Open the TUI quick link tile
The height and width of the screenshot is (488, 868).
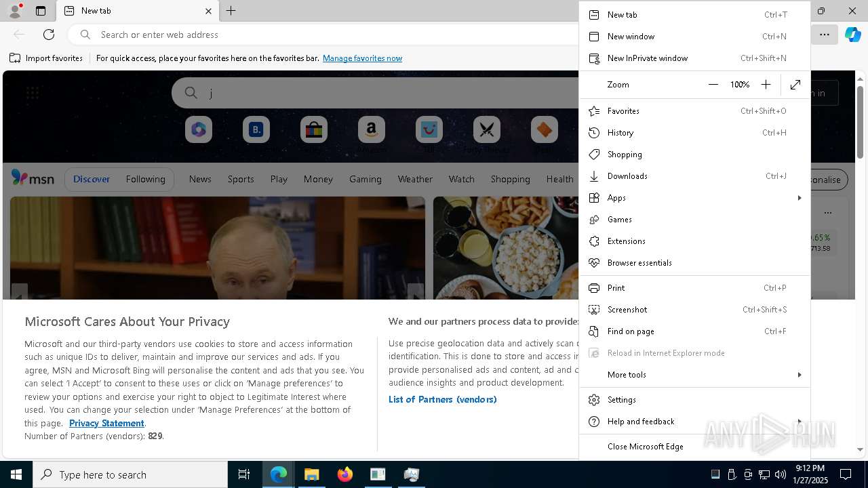[x=429, y=129]
